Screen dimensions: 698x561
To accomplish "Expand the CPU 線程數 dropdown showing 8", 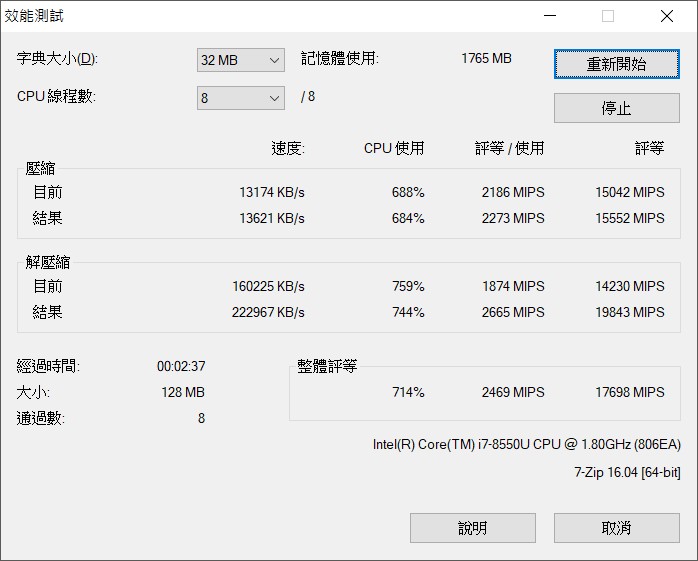I will [241, 98].
